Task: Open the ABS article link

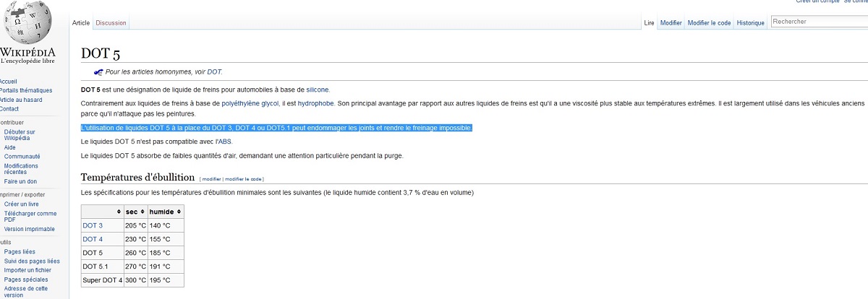Action: [x=224, y=142]
